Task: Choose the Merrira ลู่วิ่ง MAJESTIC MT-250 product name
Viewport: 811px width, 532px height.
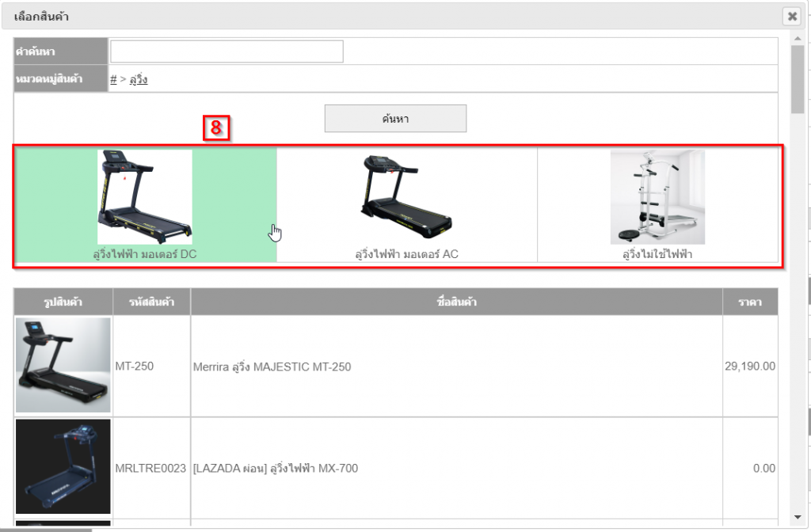Action: pos(272,367)
